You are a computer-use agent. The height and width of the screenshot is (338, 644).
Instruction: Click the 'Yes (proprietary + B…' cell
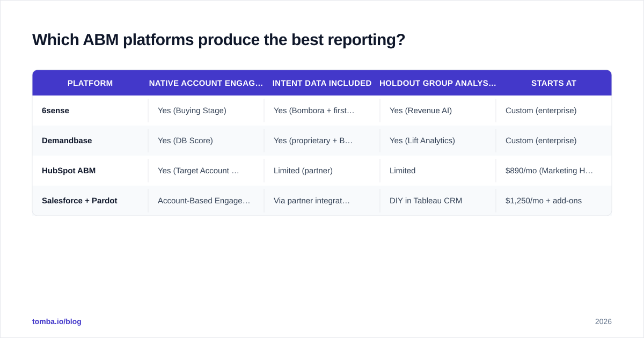click(322, 141)
